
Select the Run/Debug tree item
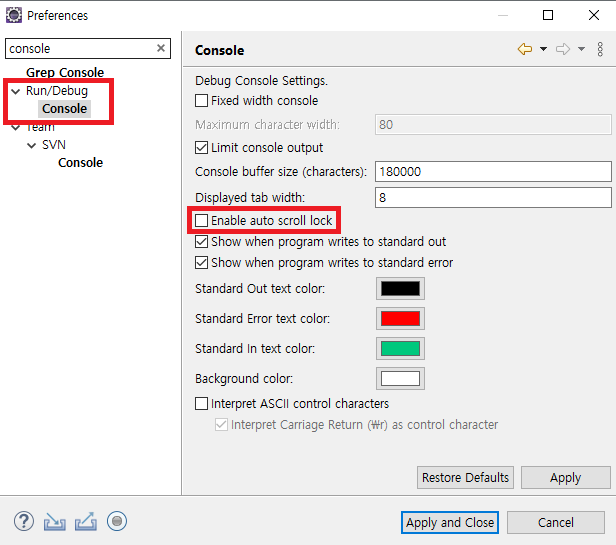57,91
